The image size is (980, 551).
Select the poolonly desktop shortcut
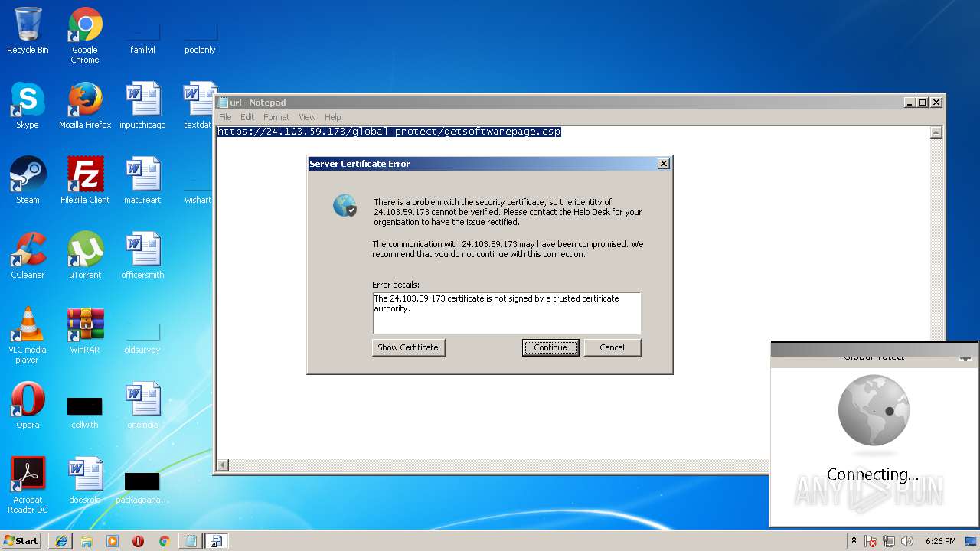tap(200, 40)
